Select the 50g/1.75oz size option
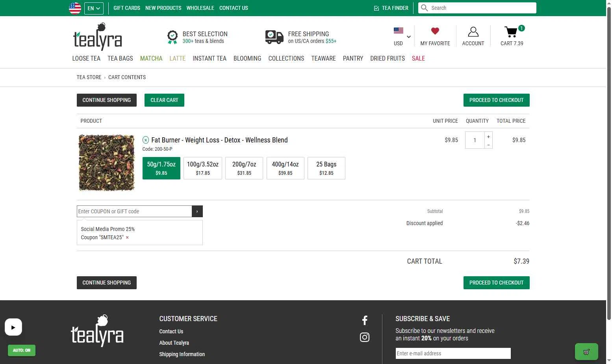Screen dimensions: 612x364 point(161,168)
